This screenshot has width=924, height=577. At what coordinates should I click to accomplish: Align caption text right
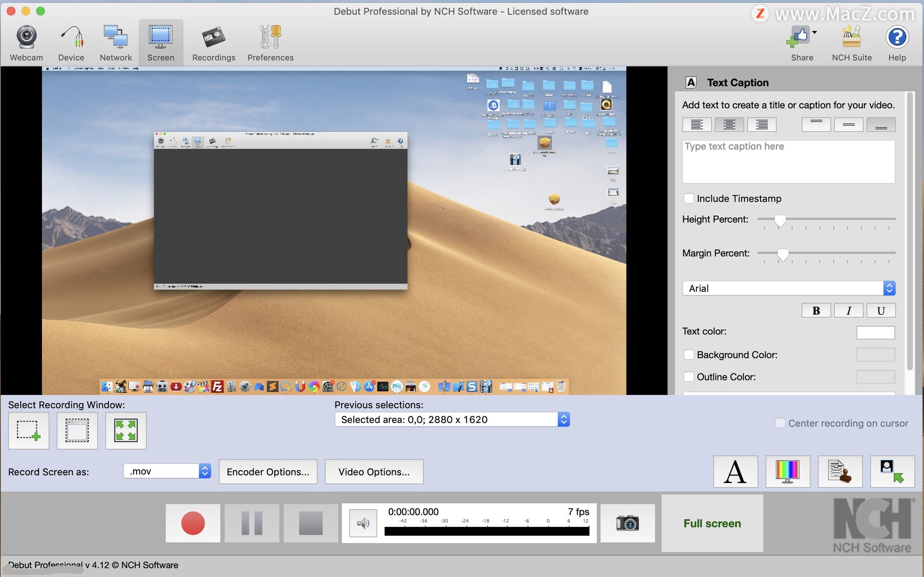(762, 125)
